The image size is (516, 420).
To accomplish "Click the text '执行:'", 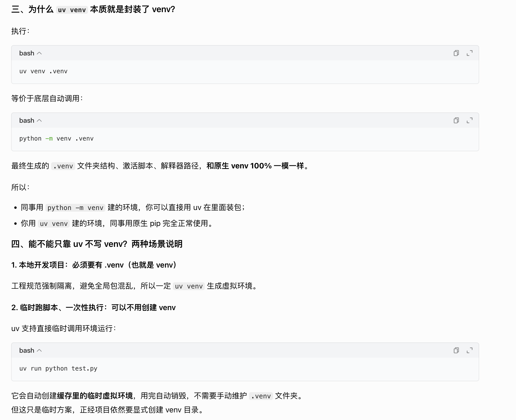I will (20, 31).
